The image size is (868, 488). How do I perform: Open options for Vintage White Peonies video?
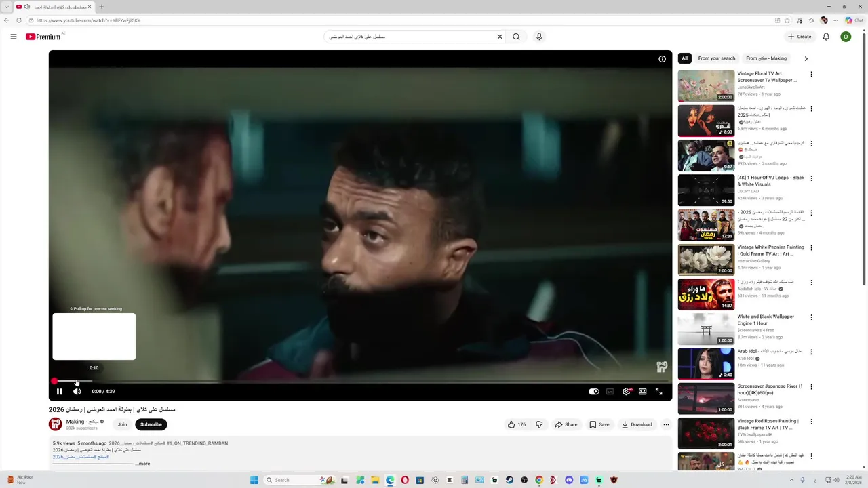[x=811, y=248]
